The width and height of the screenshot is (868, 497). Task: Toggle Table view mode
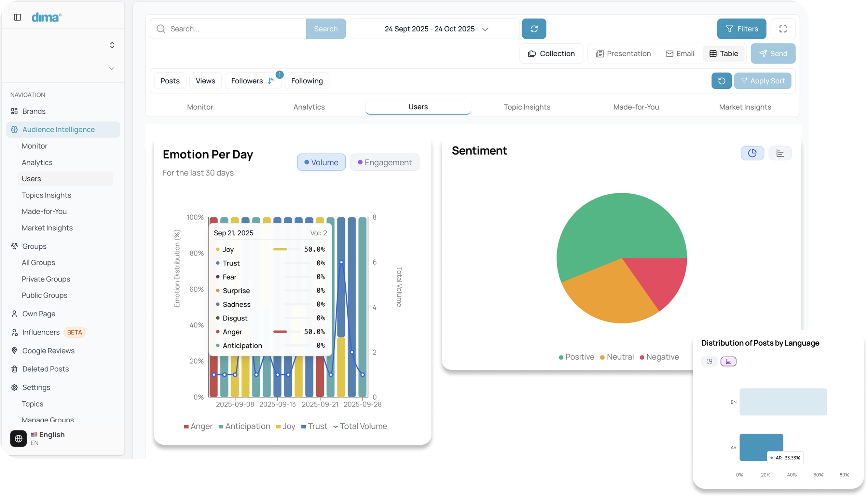pyautogui.click(x=724, y=54)
